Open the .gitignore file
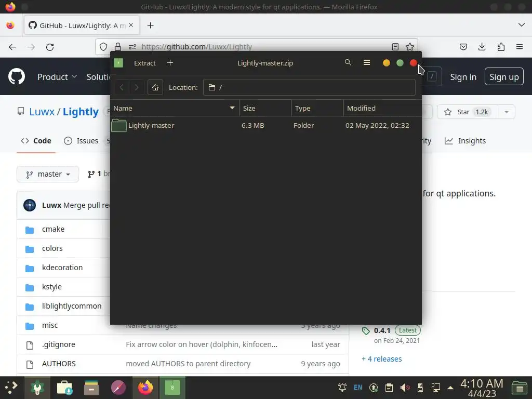Image resolution: width=532 pixels, height=399 pixels. point(59,344)
